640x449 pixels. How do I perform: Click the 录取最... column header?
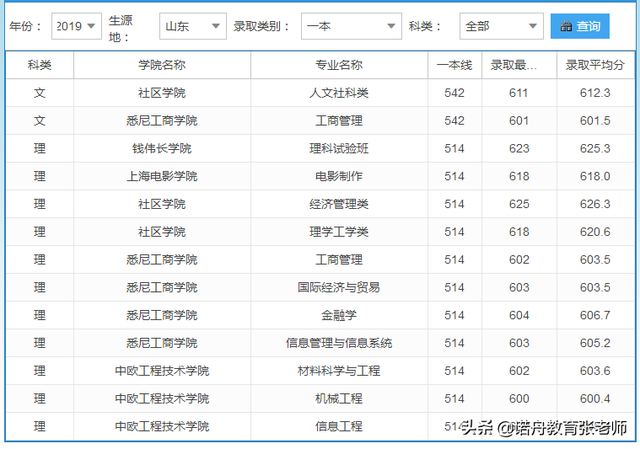[x=519, y=65]
